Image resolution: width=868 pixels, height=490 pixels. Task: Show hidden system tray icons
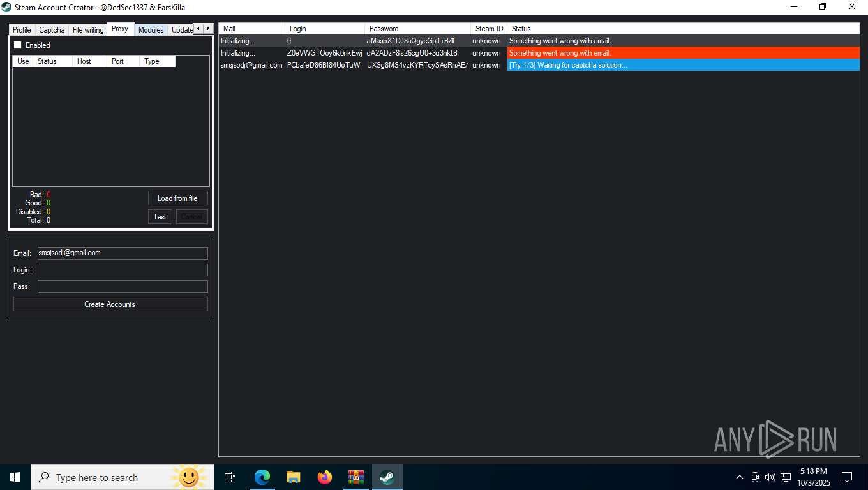tap(740, 477)
